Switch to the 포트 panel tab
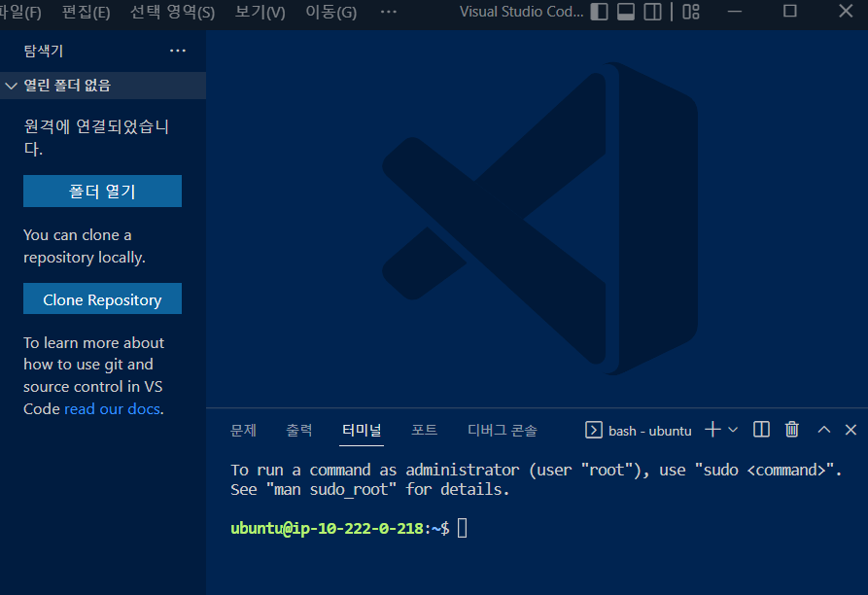Image resolution: width=868 pixels, height=595 pixels. (425, 430)
